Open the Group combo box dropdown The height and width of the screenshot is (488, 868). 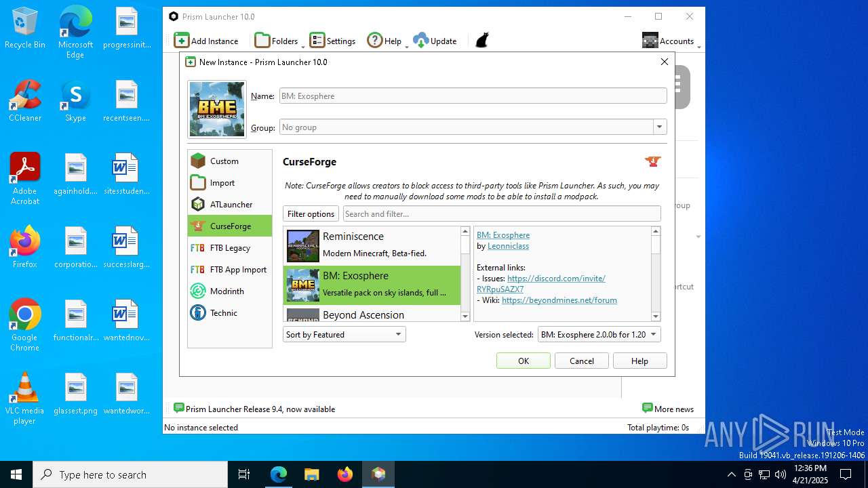(x=659, y=127)
